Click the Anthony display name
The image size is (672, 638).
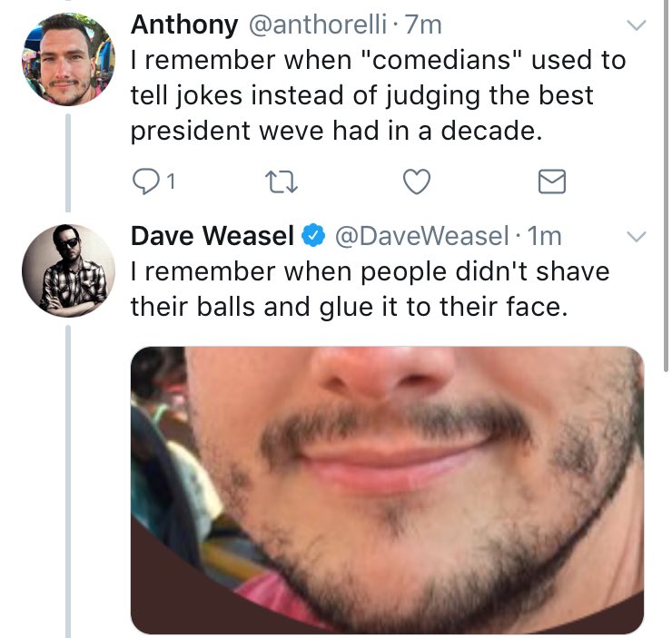(x=184, y=25)
